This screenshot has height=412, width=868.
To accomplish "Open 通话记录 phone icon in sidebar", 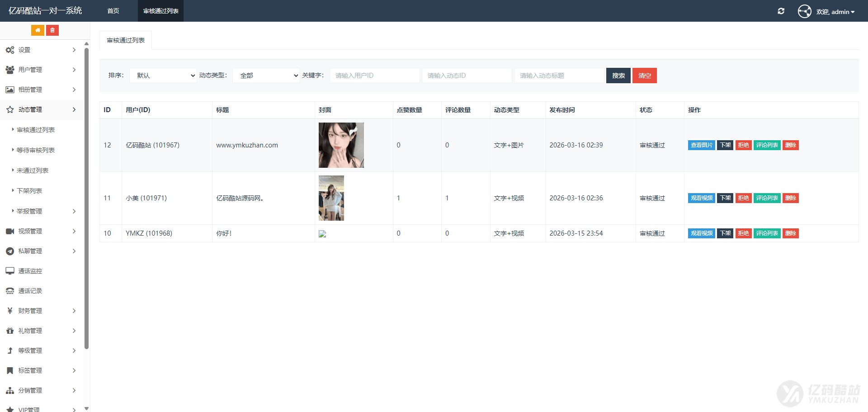I will pyautogui.click(x=10, y=291).
